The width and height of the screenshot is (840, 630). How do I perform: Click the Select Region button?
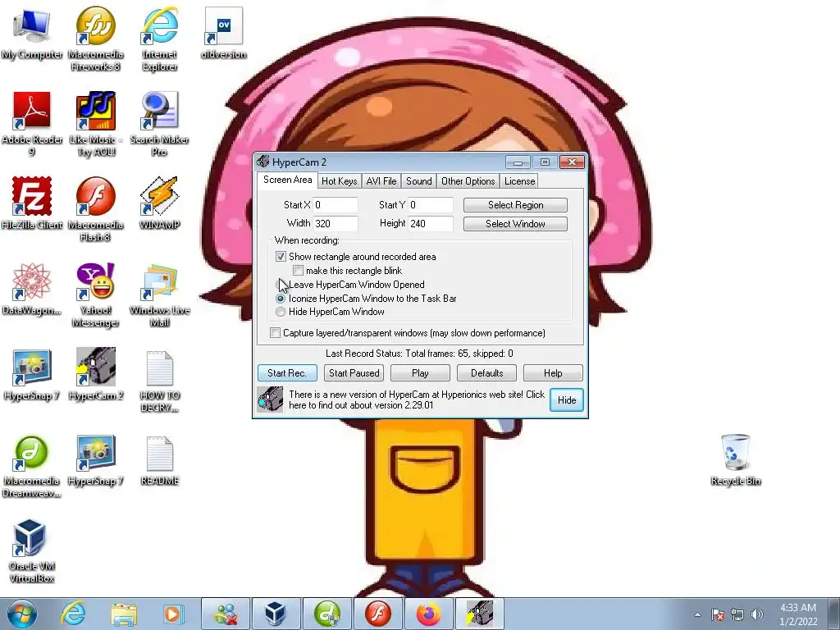[515, 205]
